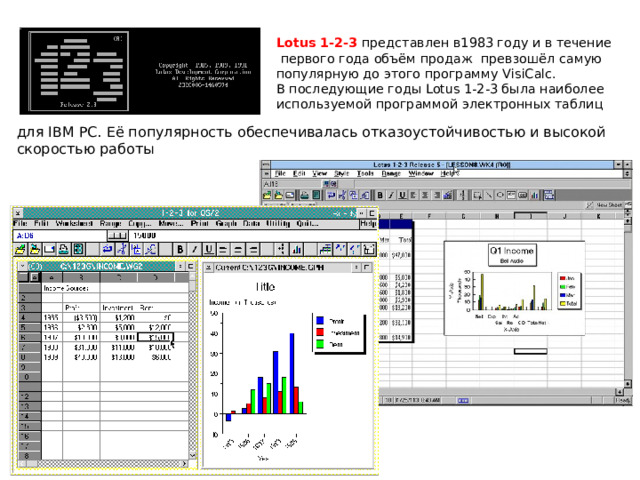This screenshot has width=640, height=480.
Task: Click the chart 'Title' text in graph window
Action: coord(266,287)
